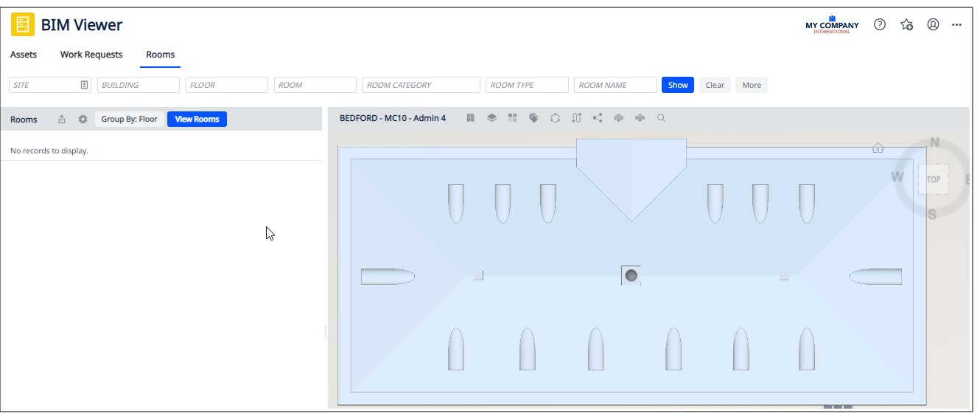980x419 pixels.
Task: Click the ROOM CATEGORY filter field
Action: (x=421, y=85)
